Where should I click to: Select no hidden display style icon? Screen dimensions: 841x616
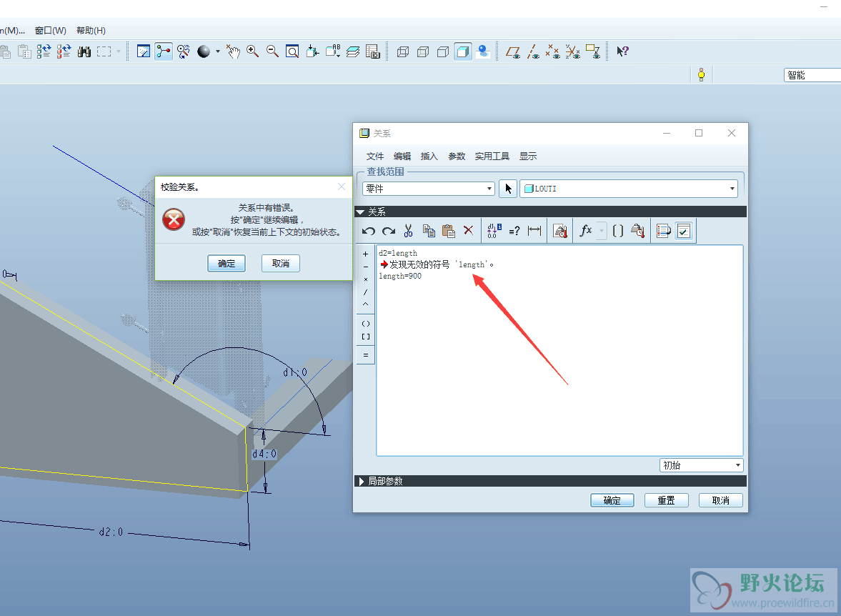(x=442, y=51)
